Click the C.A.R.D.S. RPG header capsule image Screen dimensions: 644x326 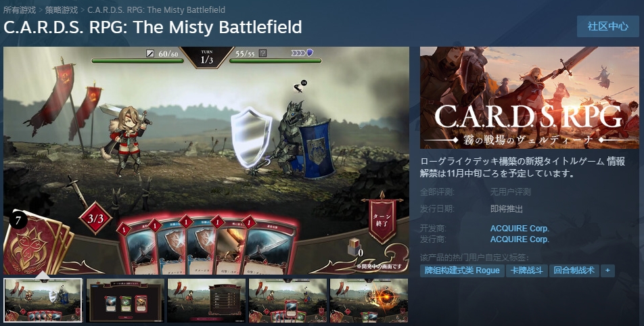(530, 97)
